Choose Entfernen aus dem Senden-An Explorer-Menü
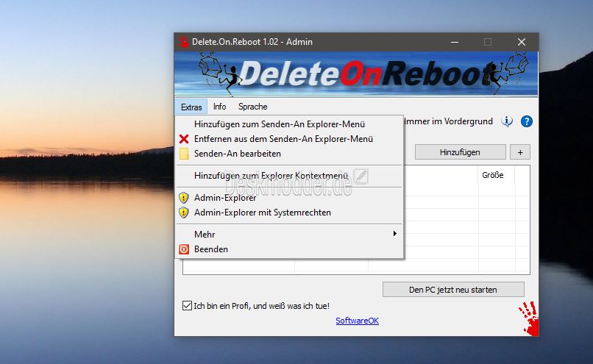Image resolution: width=593 pixels, height=364 pixels. 290,139
